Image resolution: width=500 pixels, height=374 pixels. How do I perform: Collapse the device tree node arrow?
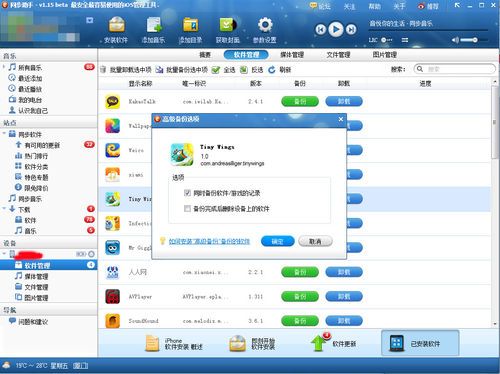click(4, 254)
